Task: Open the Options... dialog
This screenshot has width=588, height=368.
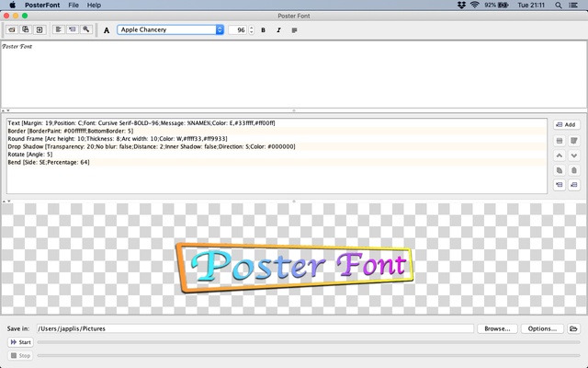Action: pyautogui.click(x=542, y=328)
